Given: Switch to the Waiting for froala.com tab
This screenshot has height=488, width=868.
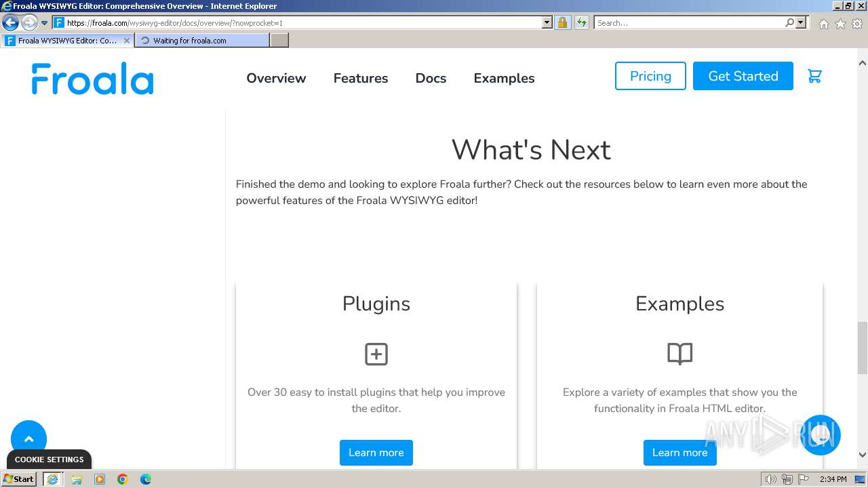Looking at the screenshot, I should coord(202,41).
